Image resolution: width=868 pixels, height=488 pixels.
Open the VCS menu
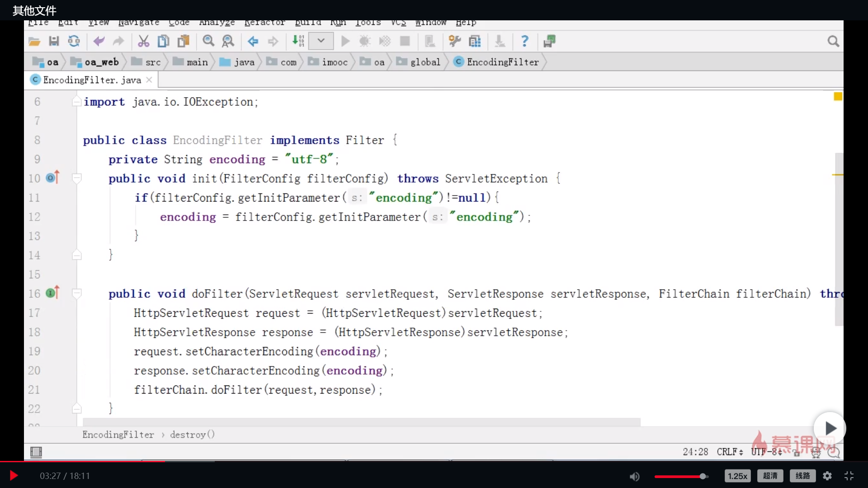[398, 23]
